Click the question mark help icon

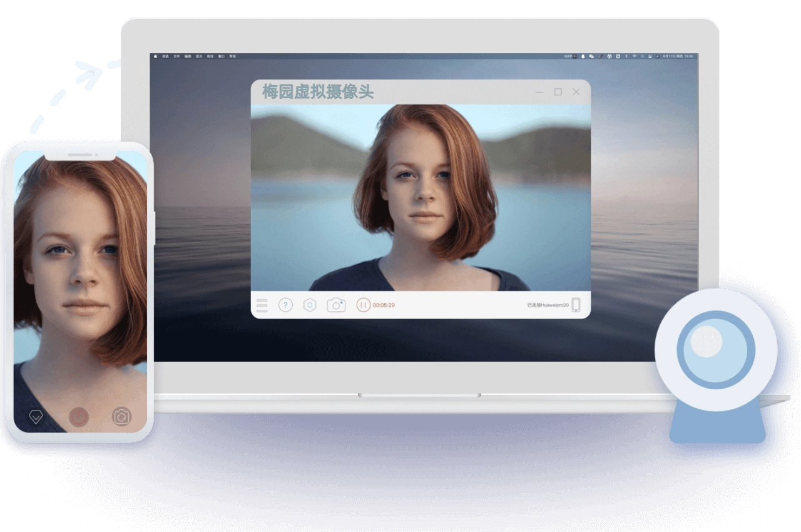(285, 305)
